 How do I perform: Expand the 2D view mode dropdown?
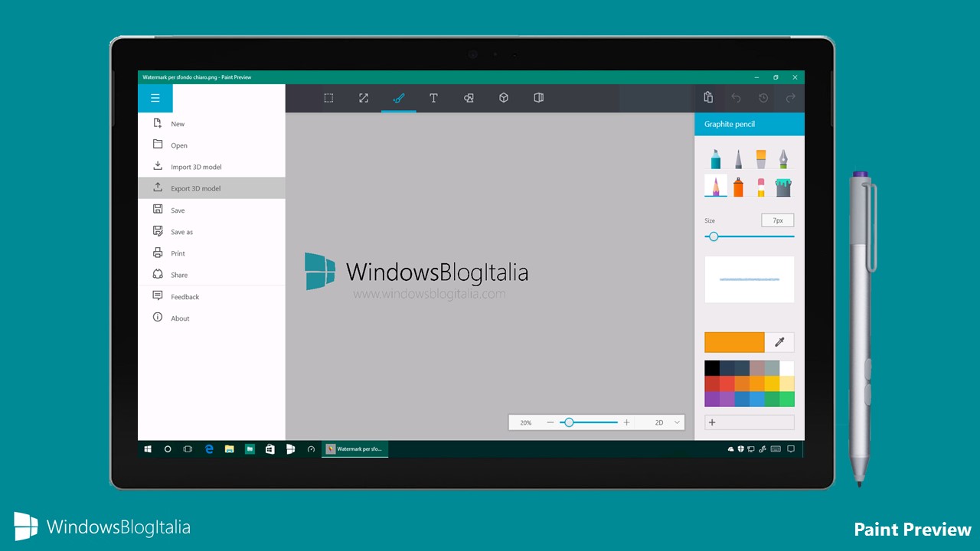coord(667,422)
